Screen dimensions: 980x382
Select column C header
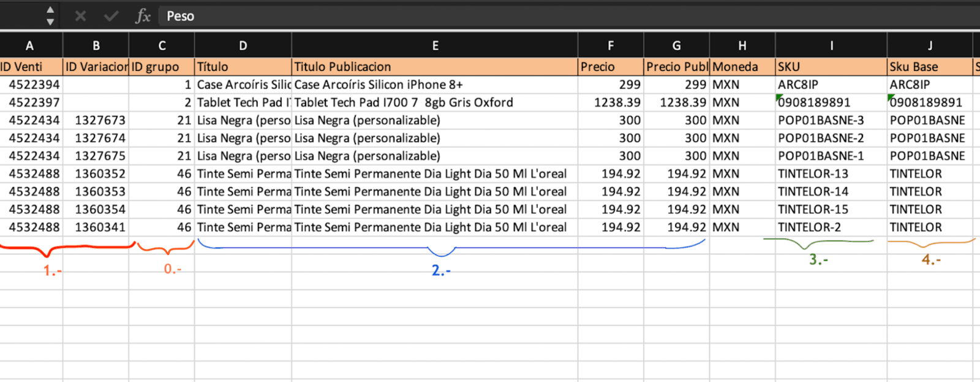click(x=162, y=45)
